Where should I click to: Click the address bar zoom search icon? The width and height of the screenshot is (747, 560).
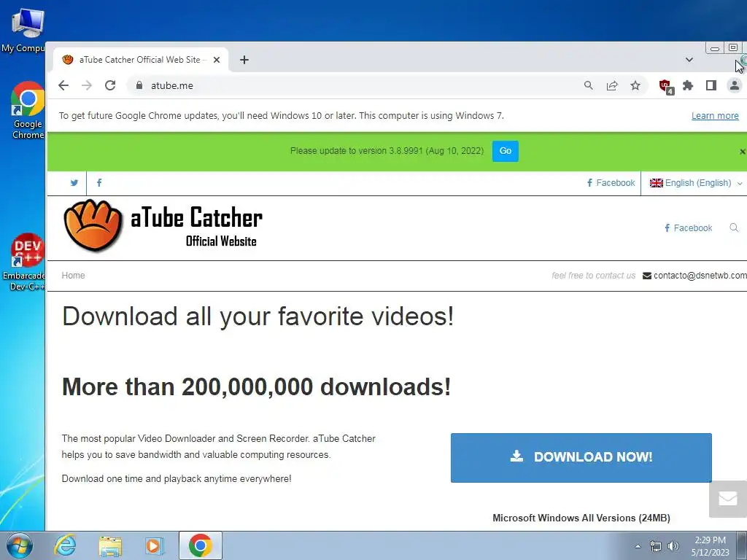589,86
